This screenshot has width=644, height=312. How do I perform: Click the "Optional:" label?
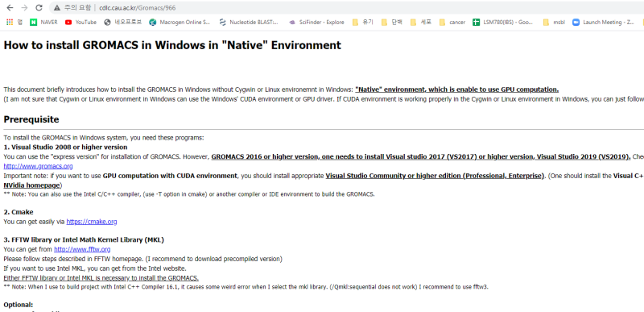(19, 305)
